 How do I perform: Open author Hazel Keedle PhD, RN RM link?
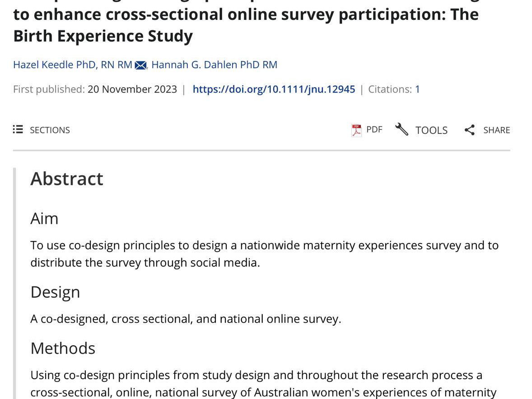coord(73,65)
